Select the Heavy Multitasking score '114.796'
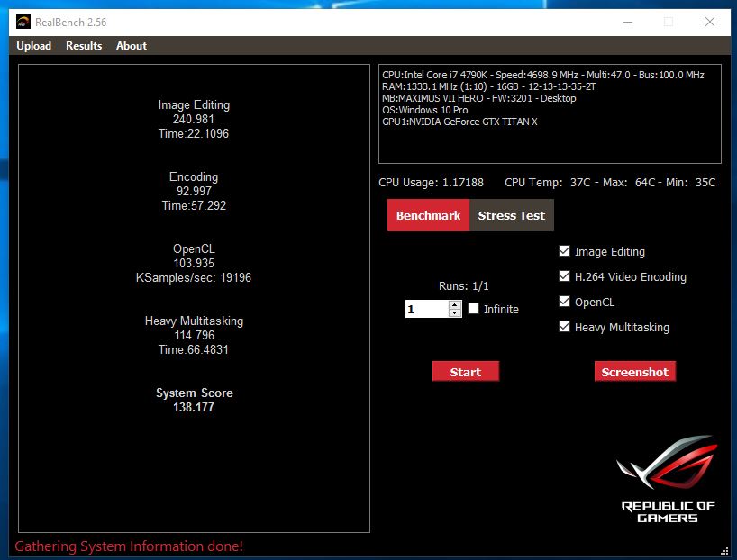737x560 pixels. click(194, 336)
